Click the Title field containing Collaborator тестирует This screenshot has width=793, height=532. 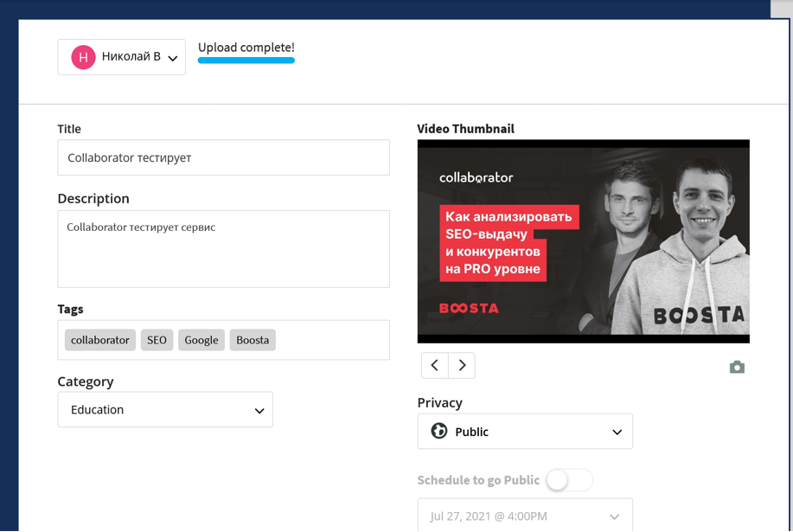(x=223, y=157)
